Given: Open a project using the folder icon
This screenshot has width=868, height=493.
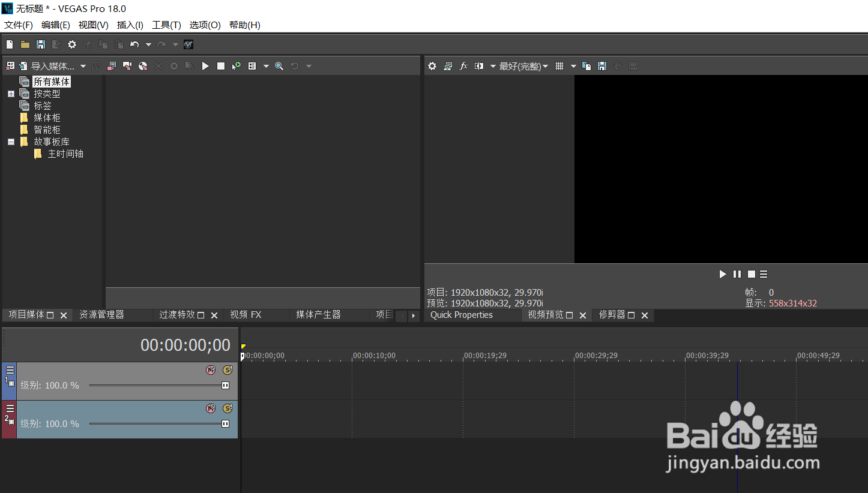Looking at the screenshot, I should [x=25, y=44].
